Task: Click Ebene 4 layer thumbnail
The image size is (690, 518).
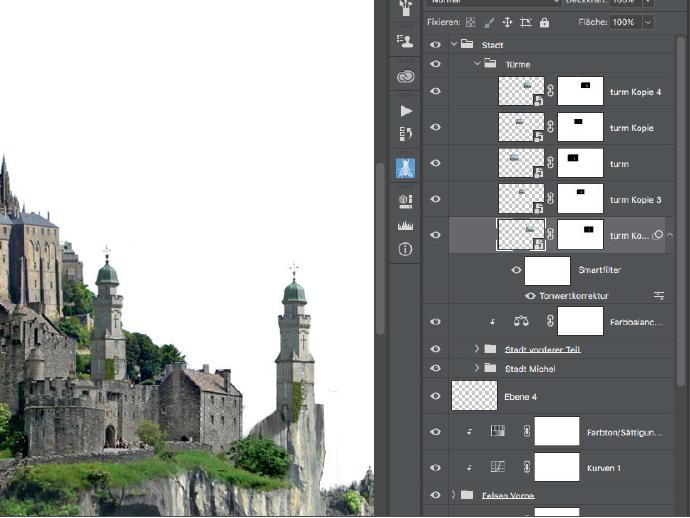Action: pyautogui.click(x=474, y=396)
